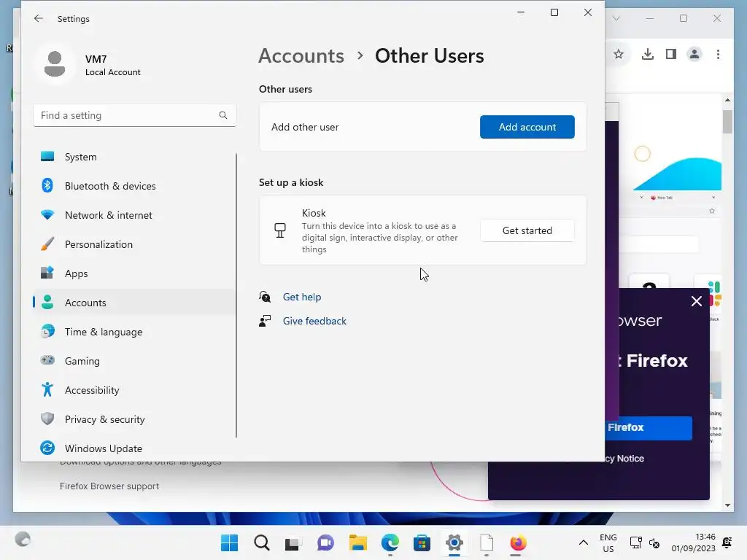Open System settings
Screen dimensions: 747x560
134,157
